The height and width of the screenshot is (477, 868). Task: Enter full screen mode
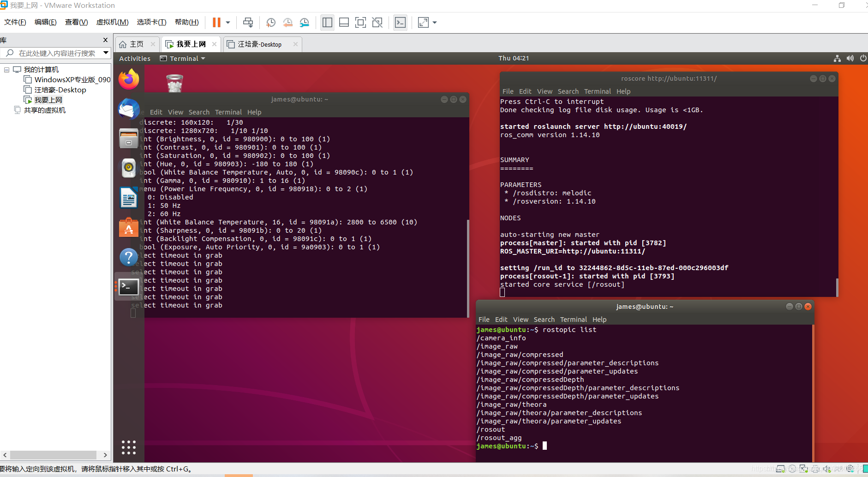click(x=360, y=22)
